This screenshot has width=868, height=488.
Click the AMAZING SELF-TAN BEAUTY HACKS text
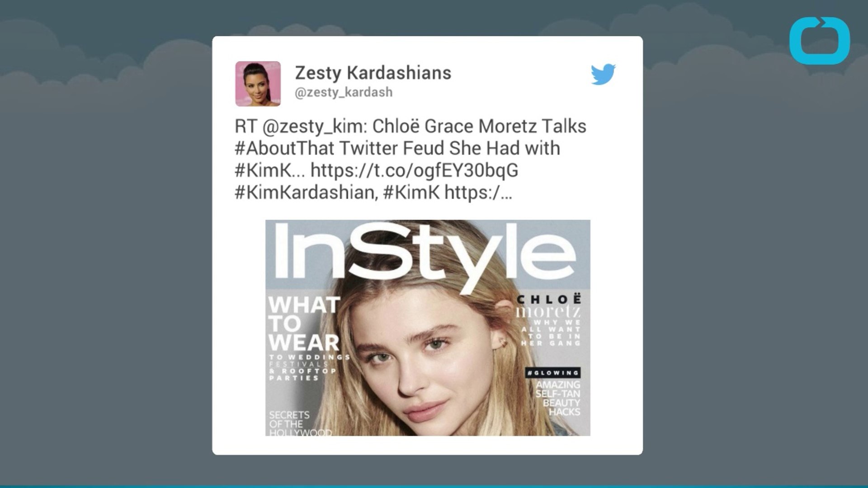[x=558, y=398]
